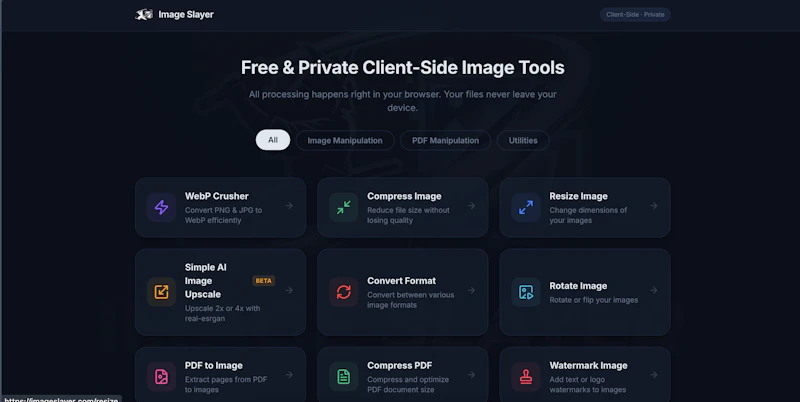Click arrow on Watermark Image card
Viewport: 800px width, 402px height.
(654, 374)
